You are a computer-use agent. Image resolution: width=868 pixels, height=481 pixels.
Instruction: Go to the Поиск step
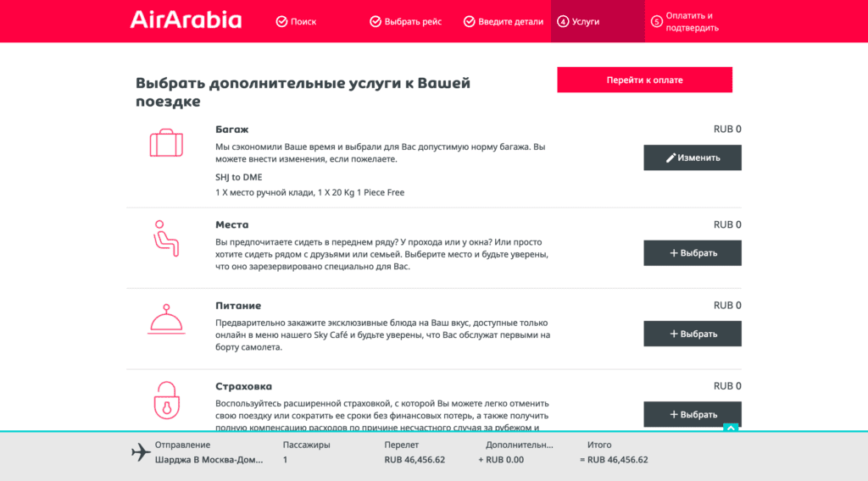296,21
